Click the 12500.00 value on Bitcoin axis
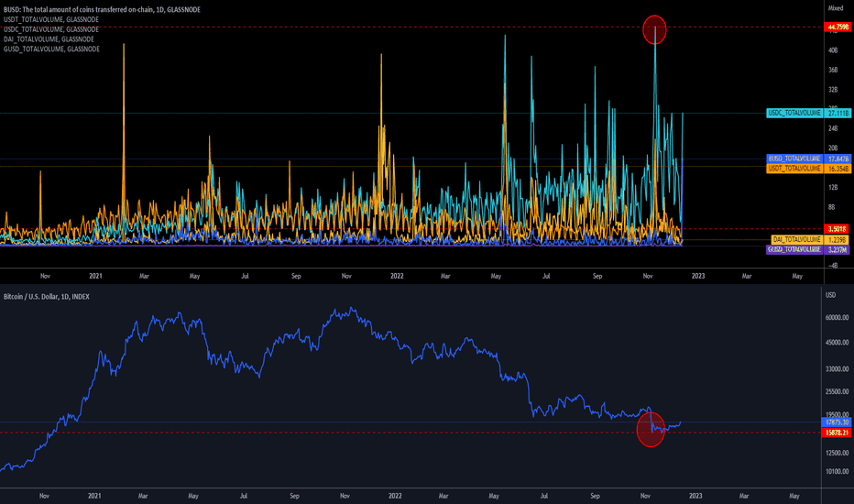 pyautogui.click(x=837, y=453)
